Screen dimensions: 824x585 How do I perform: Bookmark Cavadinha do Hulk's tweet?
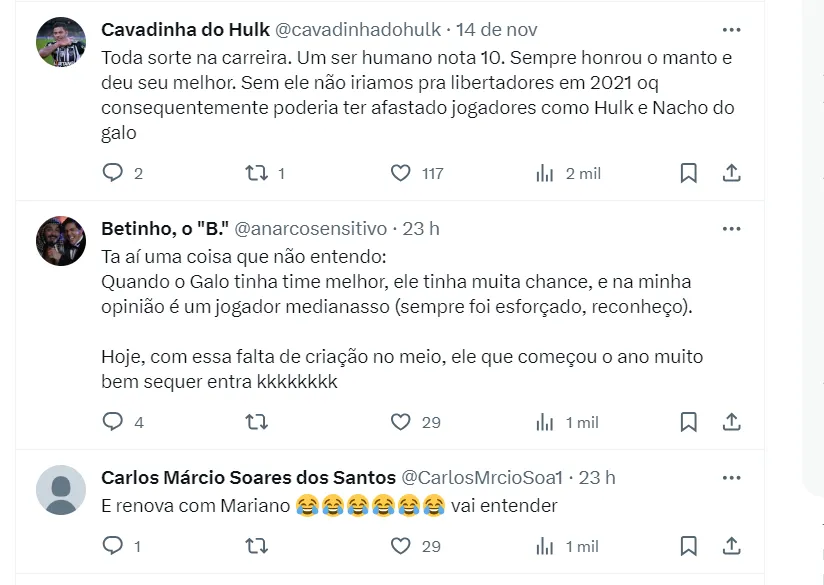[688, 173]
